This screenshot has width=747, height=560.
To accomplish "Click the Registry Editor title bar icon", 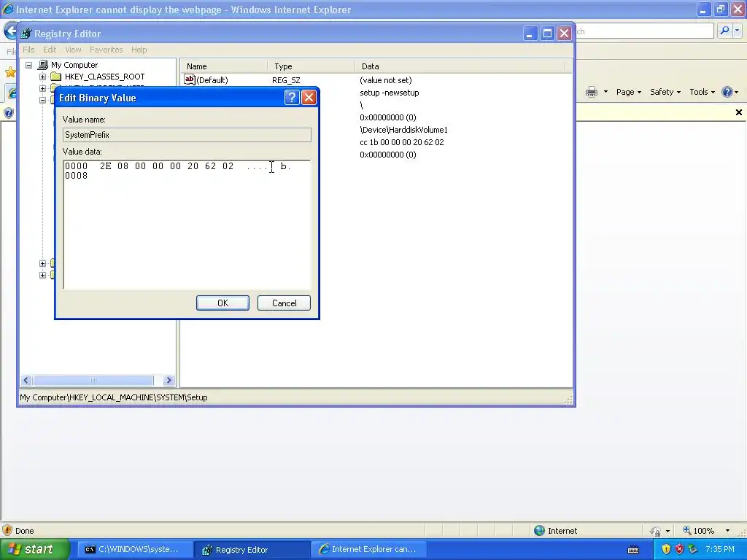I will (x=26, y=34).
